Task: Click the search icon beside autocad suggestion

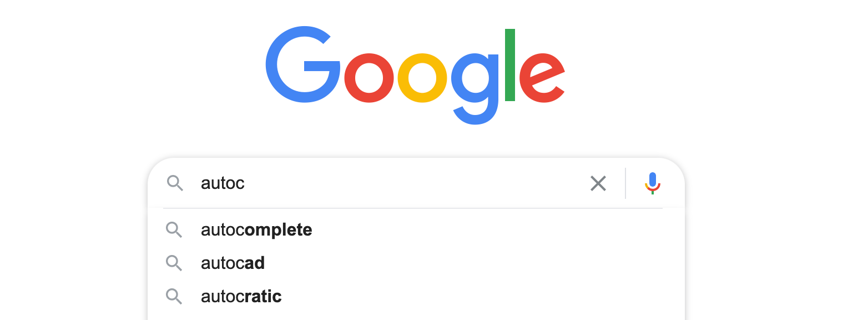Action: (174, 263)
